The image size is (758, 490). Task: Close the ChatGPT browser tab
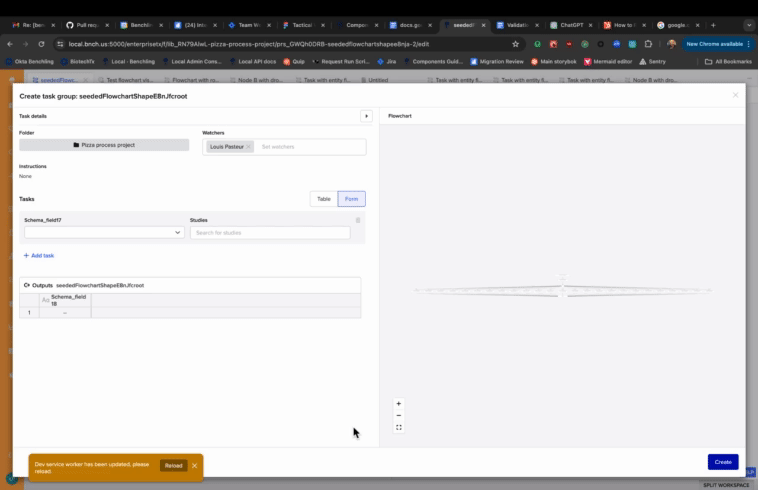[590, 25]
